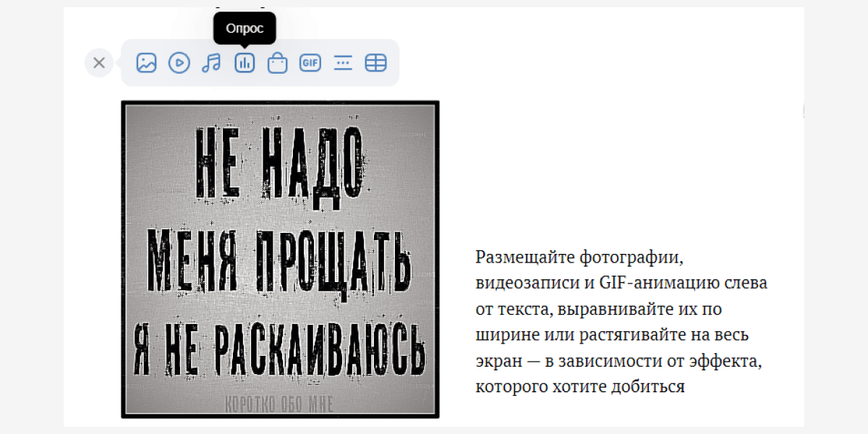The height and width of the screenshot is (434, 868).
Task: Place cursor at the words Размещайте фотографии
Action: click(x=579, y=257)
